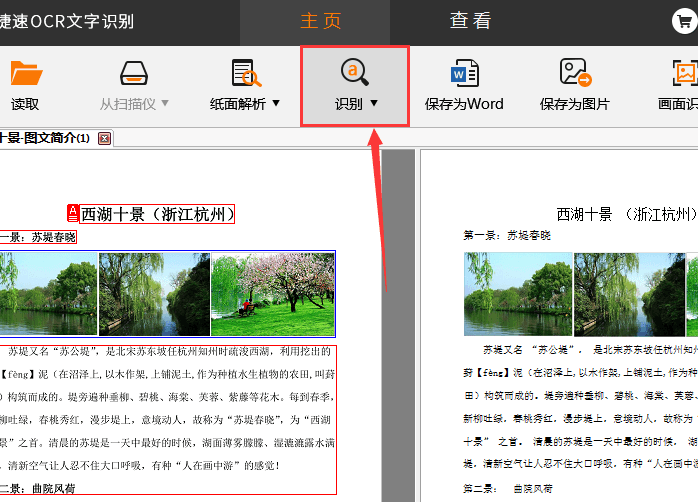Select the 苏堤春晓 heading region on left
Screen dimensions: 698x502
[x=38, y=237]
